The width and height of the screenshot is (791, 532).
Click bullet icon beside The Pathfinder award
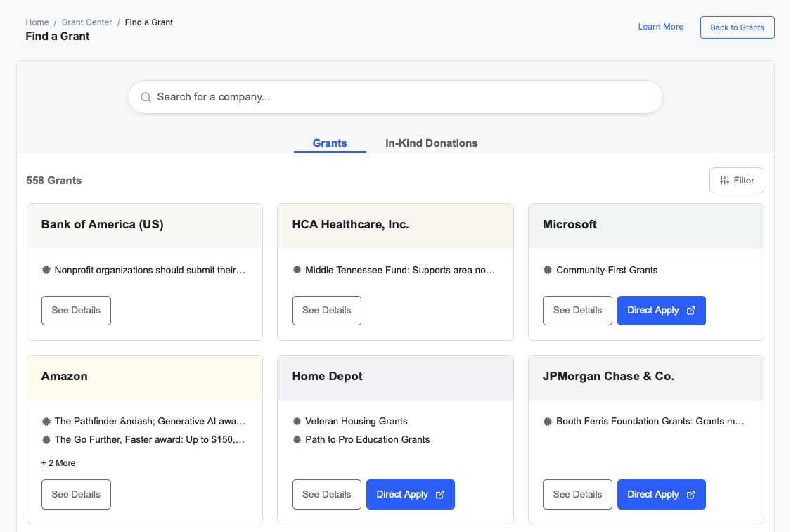coord(46,421)
